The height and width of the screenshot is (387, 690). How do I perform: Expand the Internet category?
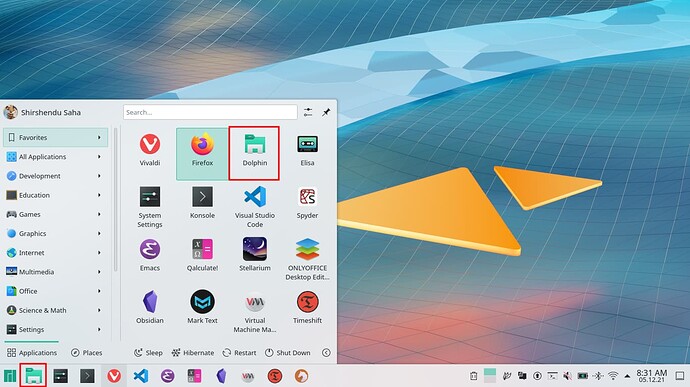pos(55,253)
